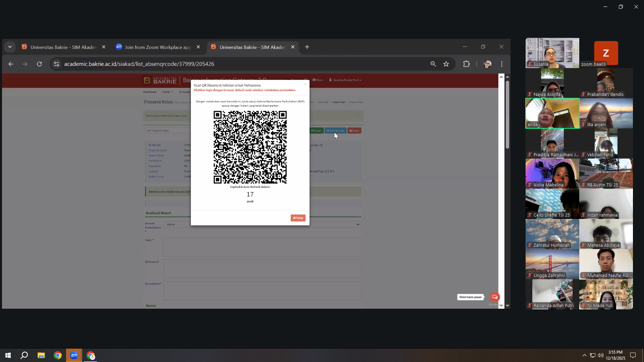Select Najwa Assyifa's video thumbnail

[x=552, y=83]
